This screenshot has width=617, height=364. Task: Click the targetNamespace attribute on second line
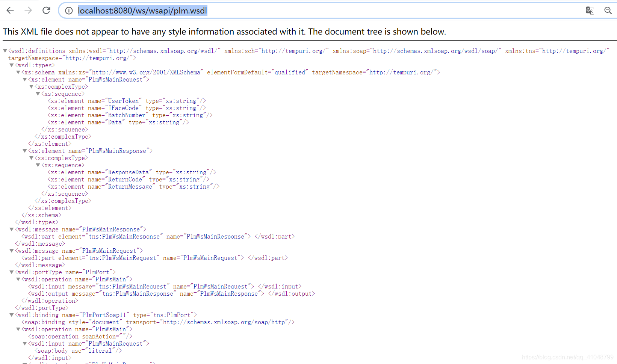coord(72,58)
